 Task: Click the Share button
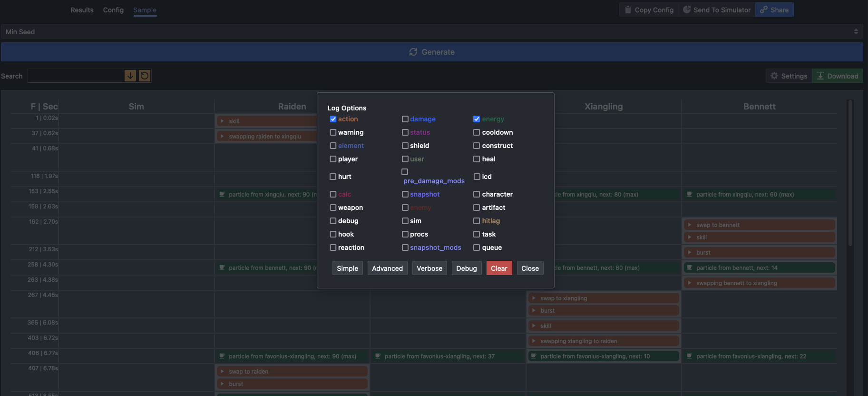(x=774, y=10)
